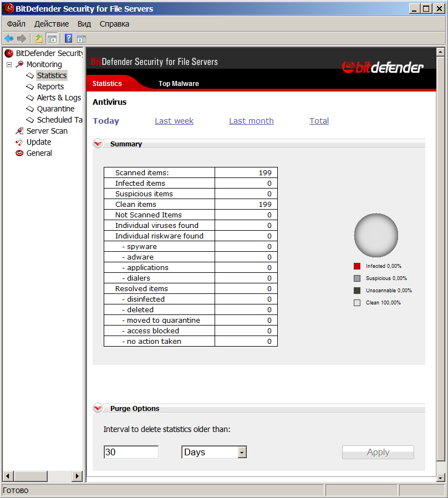
Task: Click the action pane toggle toolbar icon
Action: (82, 39)
